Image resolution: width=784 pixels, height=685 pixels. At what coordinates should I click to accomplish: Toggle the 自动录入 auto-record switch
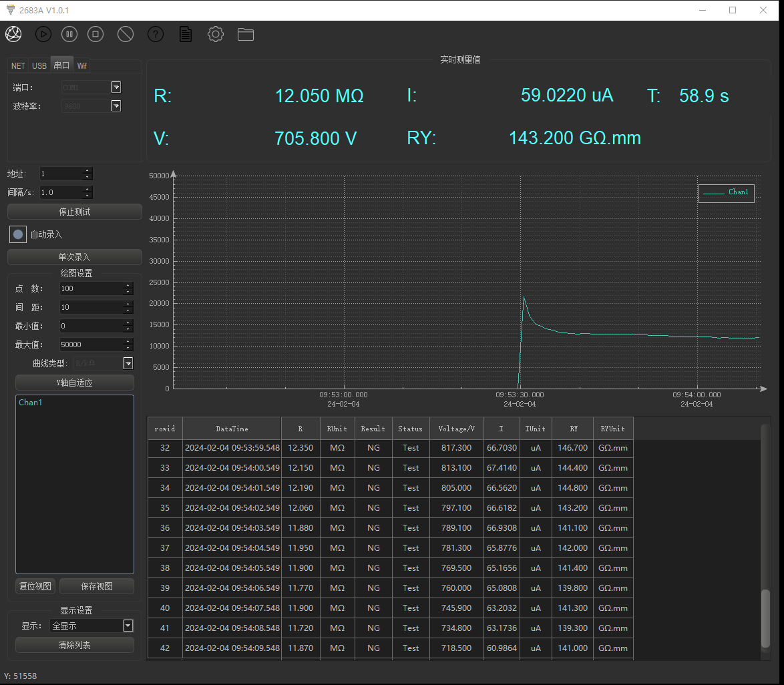pos(18,234)
